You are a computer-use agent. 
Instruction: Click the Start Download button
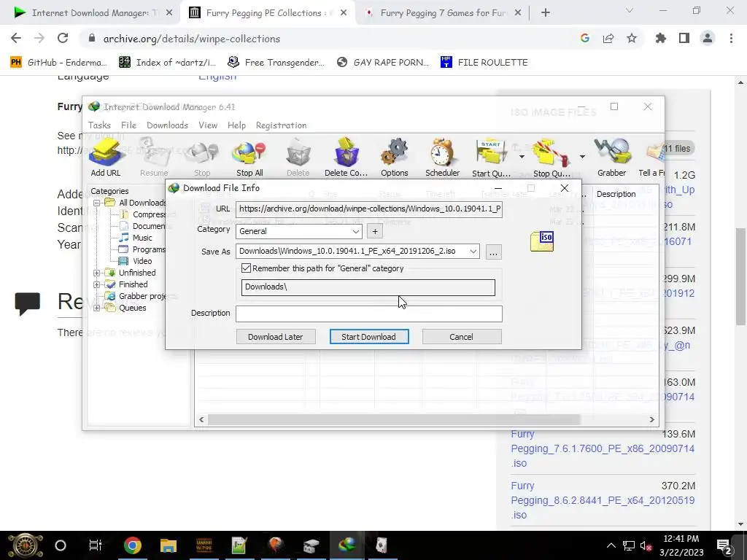coord(368,337)
